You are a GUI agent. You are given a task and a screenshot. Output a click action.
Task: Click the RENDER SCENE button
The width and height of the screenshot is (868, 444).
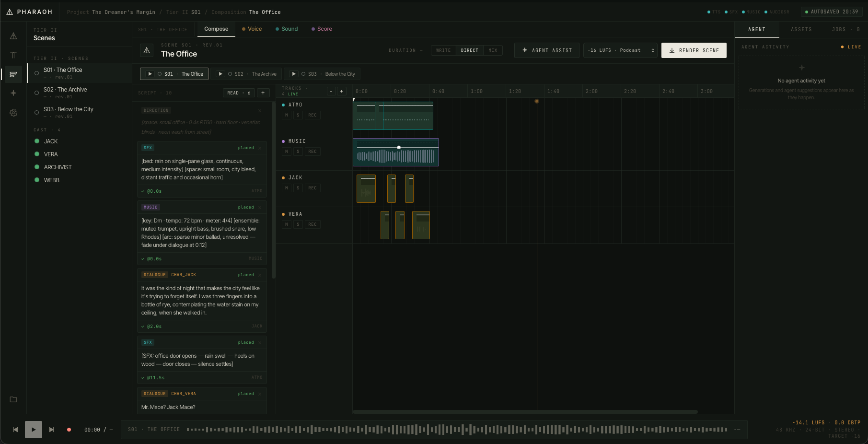[694, 50]
